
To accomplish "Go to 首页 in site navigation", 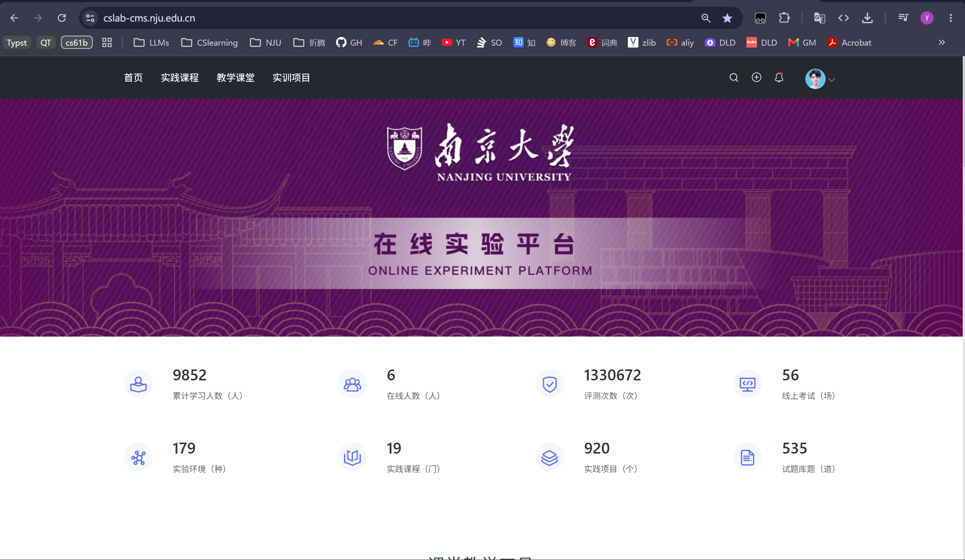I will (x=133, y=78).
